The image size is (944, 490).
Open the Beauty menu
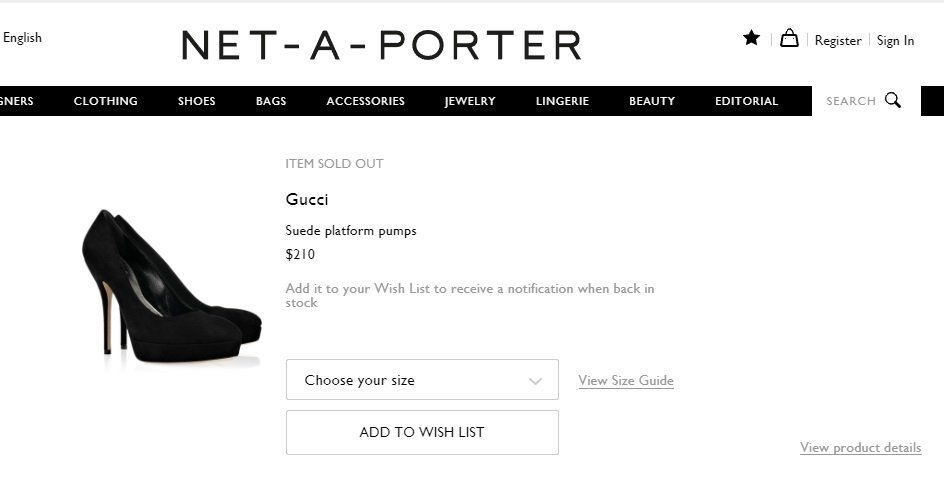coord(652,101)
